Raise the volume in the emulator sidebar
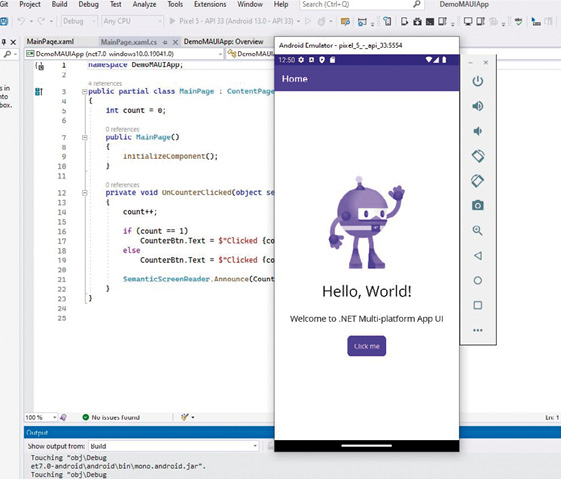Screen dimensions: 561x479 click(x=478, y=106)
